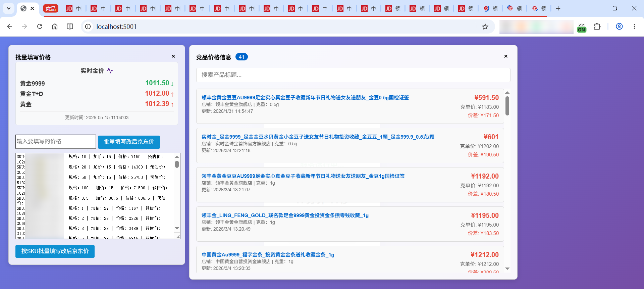This screenshot has width=644, height=289.
Task: Click the 黄金T+D price 1012.00
Action: [157, 93]
